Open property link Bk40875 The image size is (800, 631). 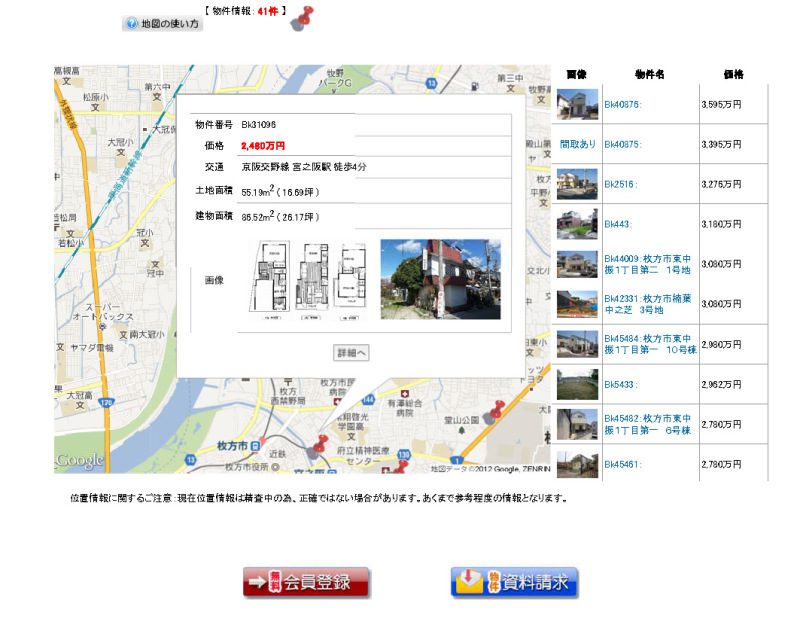point(623,144)
